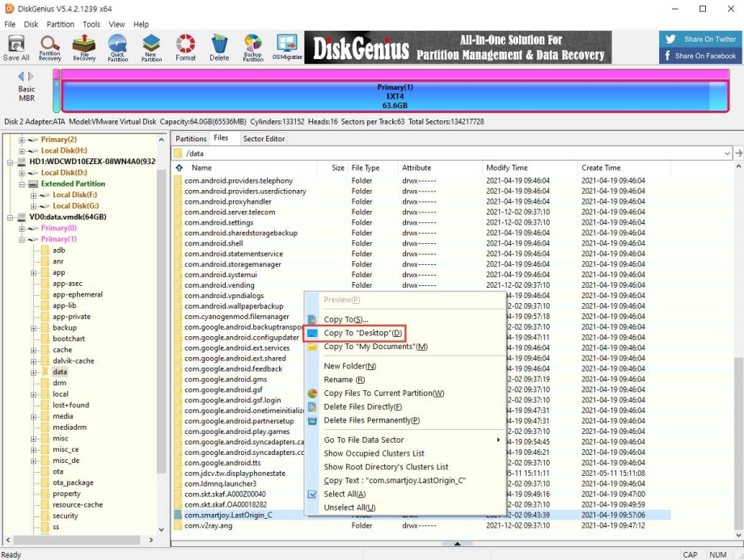Expand the app folder in the tree

pyautogui.click(x=33, y=272)
